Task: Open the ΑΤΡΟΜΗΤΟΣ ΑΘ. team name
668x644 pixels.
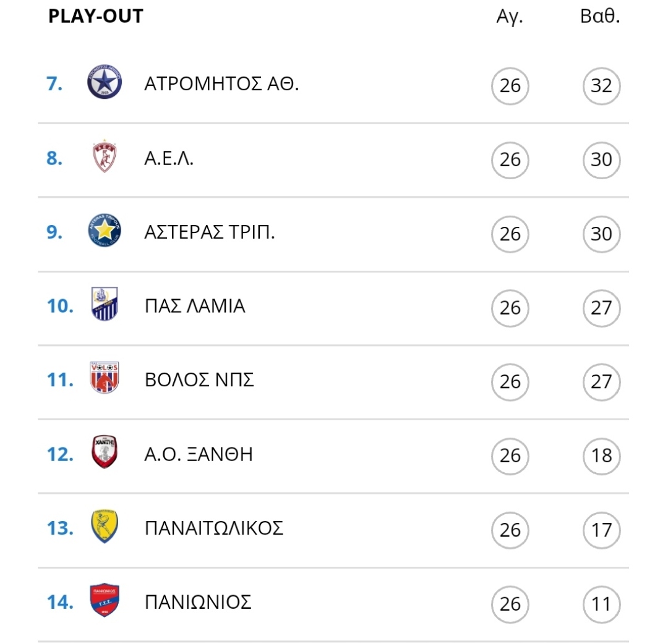Action: point(221,83)
